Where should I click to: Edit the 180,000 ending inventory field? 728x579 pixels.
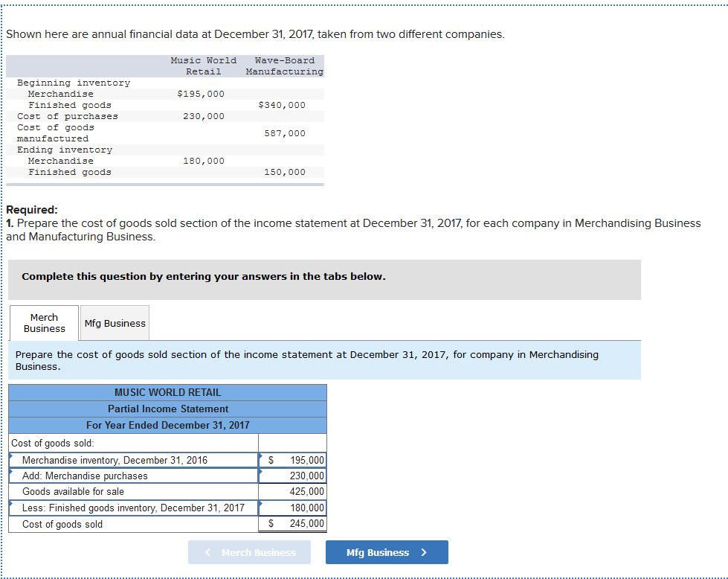pyautogui.click(x=292, y=508)
